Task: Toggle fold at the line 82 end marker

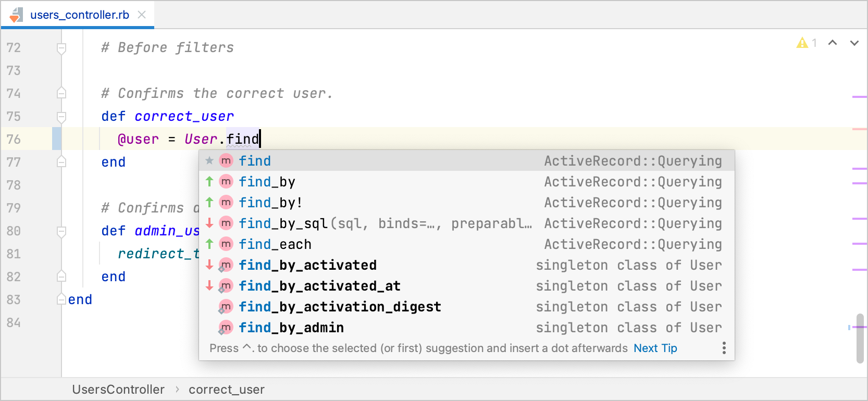Action: coord(61,277)
